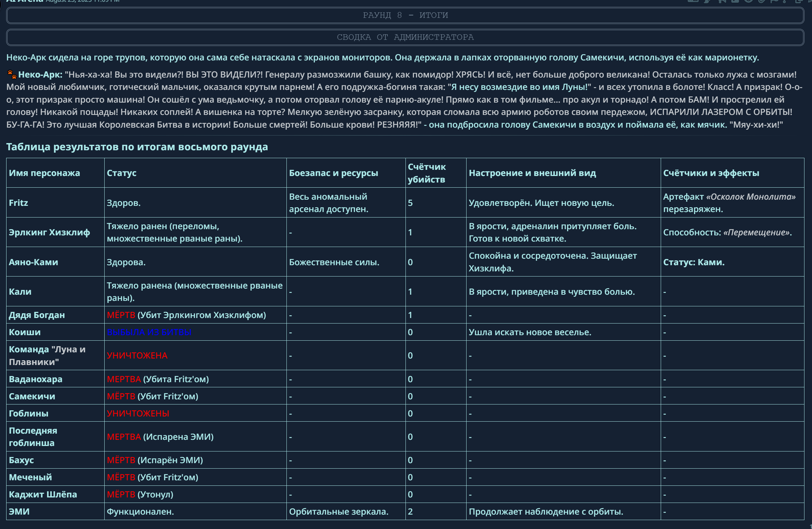Click the 'Счётчики и эффекты' column header
The width and height of the screenshot is (812, 529).
(711, 173)
